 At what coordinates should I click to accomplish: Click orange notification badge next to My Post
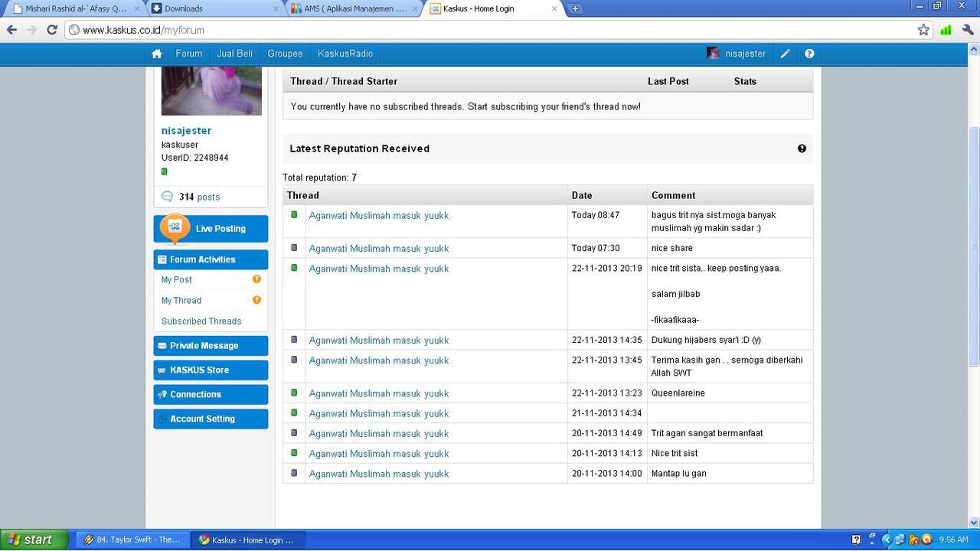pos(256,279)
